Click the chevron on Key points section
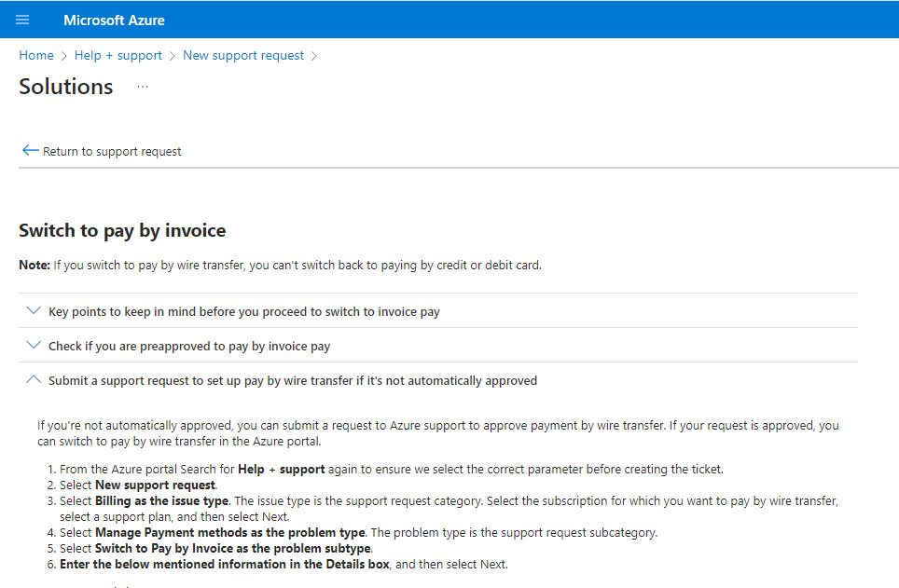 coord(34,310)
